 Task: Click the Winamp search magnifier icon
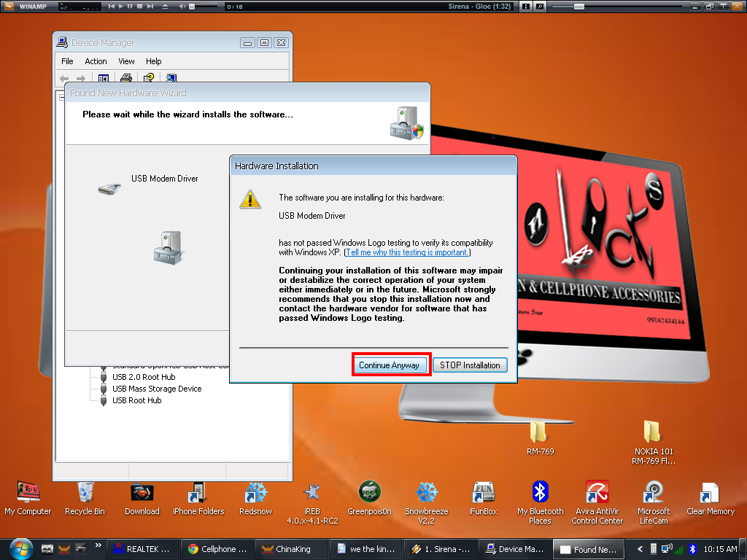(x=540, y=7)
